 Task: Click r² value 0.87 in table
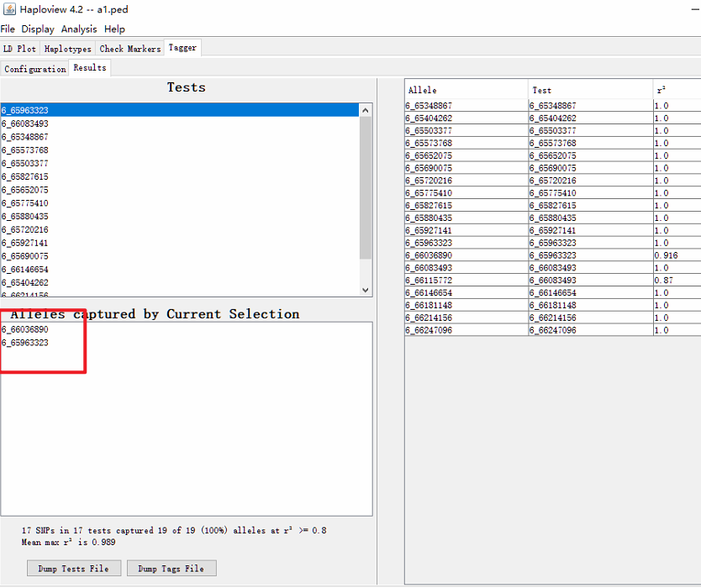pos(677,281)
